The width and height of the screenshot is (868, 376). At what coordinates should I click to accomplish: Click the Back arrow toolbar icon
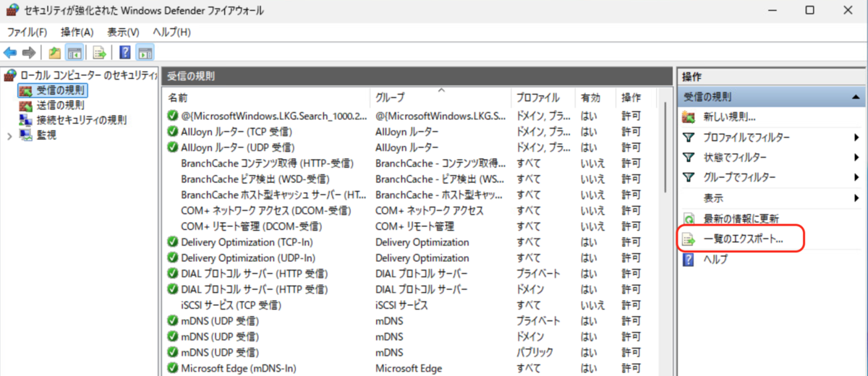pos(10,53)
